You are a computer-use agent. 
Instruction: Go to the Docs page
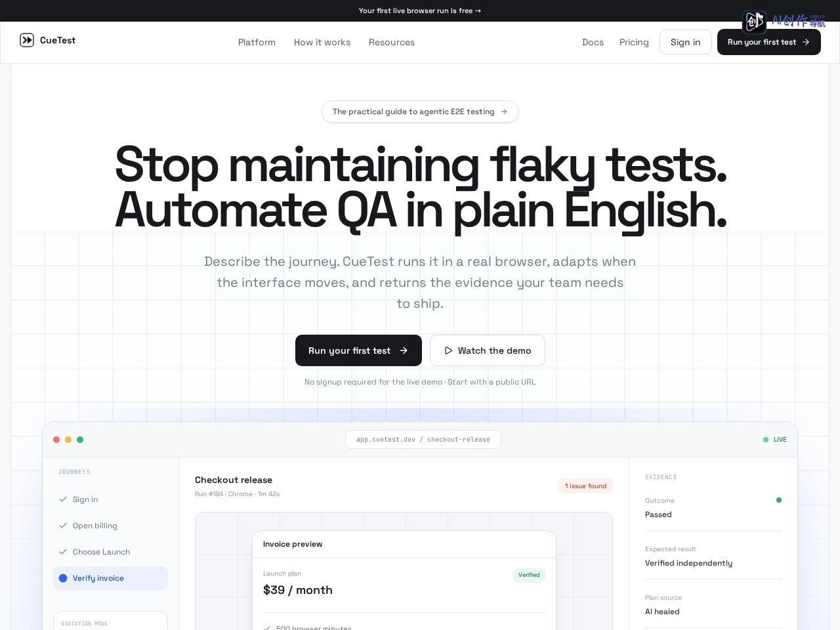(593, 42)
